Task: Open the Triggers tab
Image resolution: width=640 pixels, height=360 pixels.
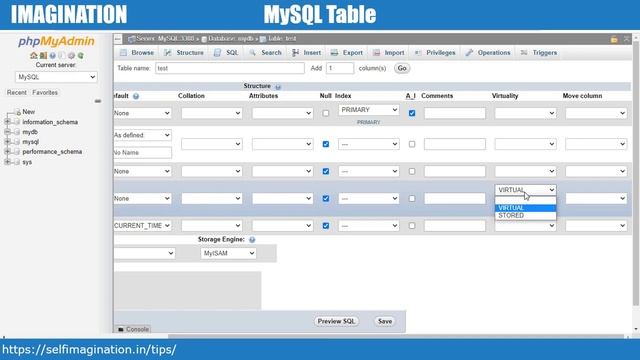Action: click(x=539, y=53)
